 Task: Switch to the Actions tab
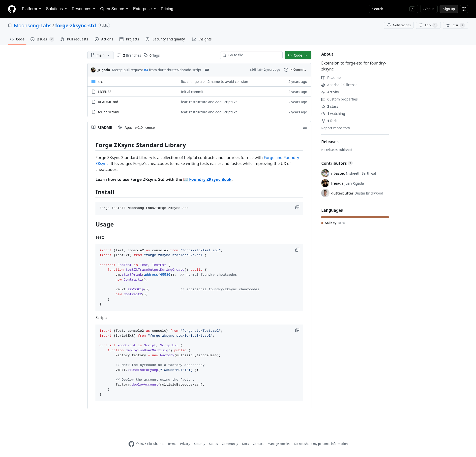point(104,39)
